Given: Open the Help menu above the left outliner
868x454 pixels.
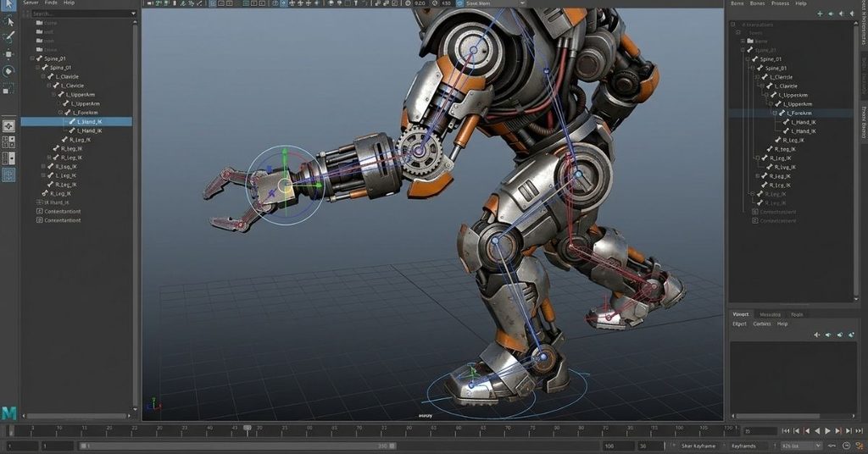Looking at the screenshot, I should (69, 3).
